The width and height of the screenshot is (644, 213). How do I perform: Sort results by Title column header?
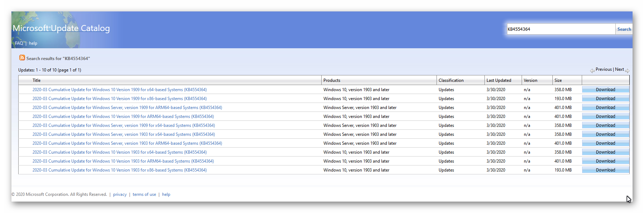click(x=36, y=80)
